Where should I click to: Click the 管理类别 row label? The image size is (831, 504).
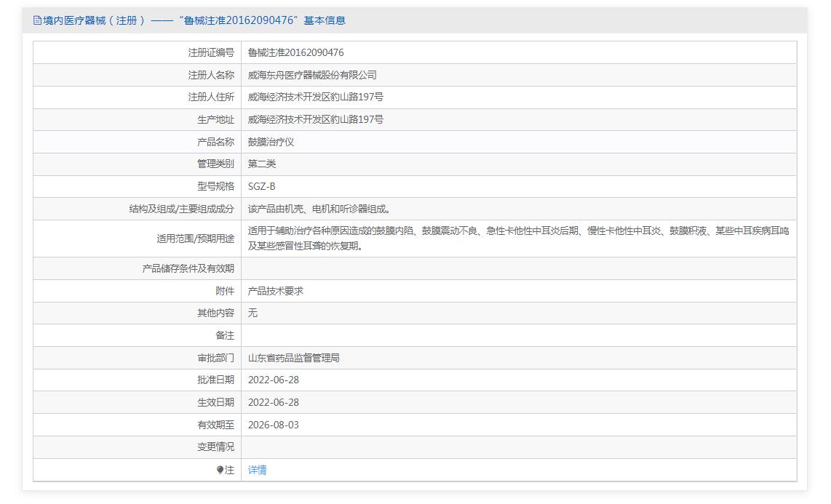(x=215, y=164)
